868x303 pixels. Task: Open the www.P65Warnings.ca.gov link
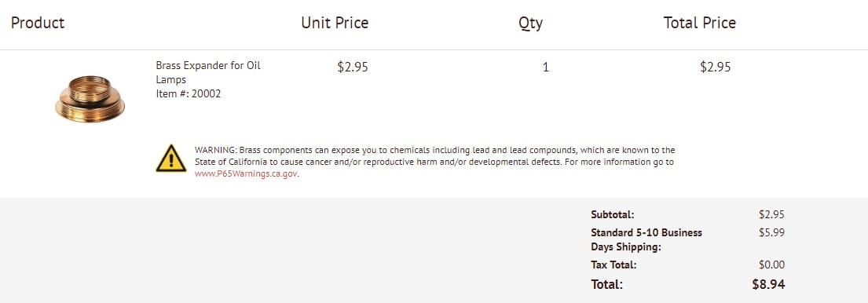pos(247,173)
